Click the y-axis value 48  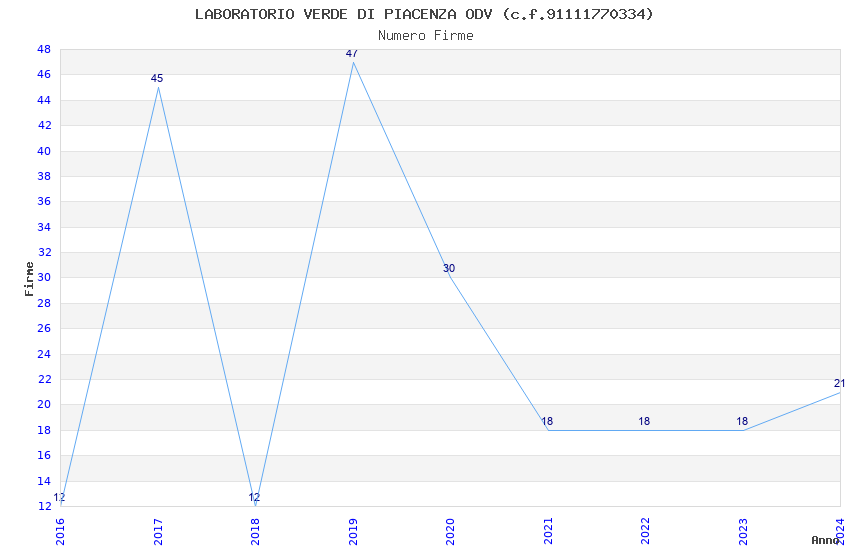[x=44, y=49]
